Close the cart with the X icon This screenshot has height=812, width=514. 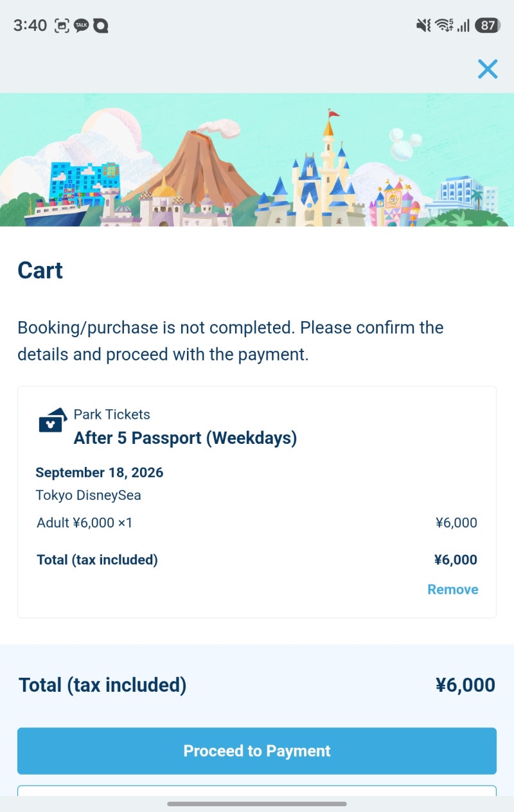tap(488, 69)
